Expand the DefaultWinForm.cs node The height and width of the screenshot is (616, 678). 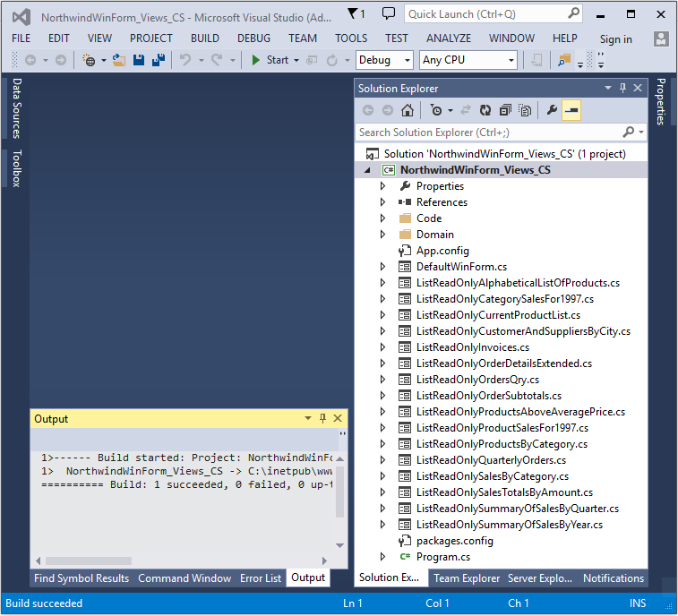pyautogui.click(x=382, y=267)
